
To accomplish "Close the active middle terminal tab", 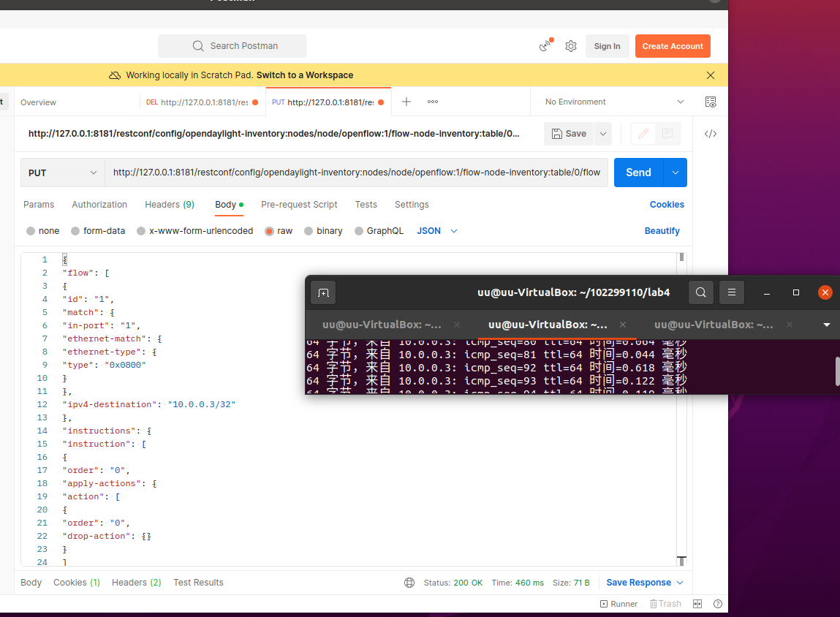I will [623, 325].
